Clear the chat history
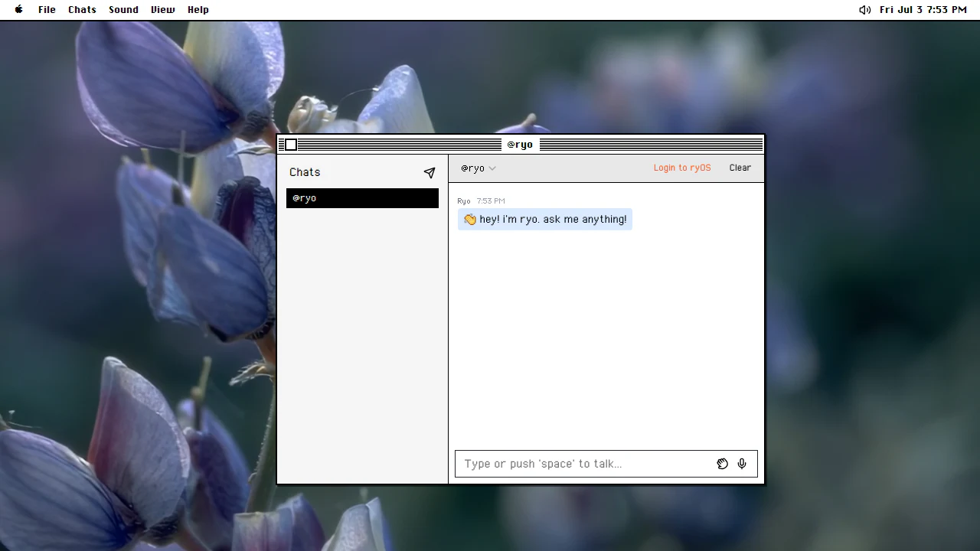Viewport: 980px width, 551px height. (740, 168)
